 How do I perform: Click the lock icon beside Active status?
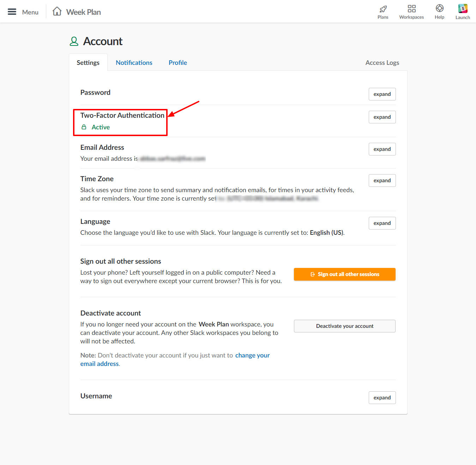click(x=84, y=127)
